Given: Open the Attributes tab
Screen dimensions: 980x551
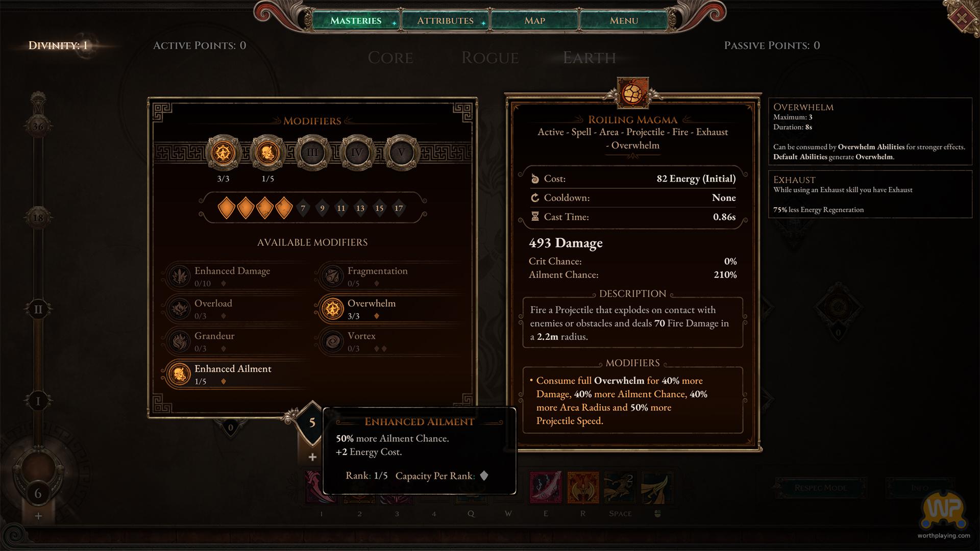Looking at the screenshot, I should coord(445,20).
